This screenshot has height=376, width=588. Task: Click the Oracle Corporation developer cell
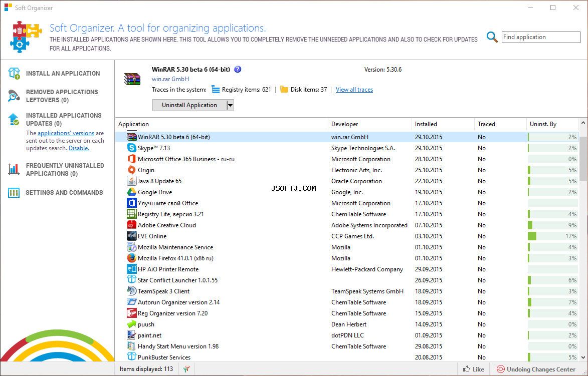pyautogui.click(x=356, y=181)
